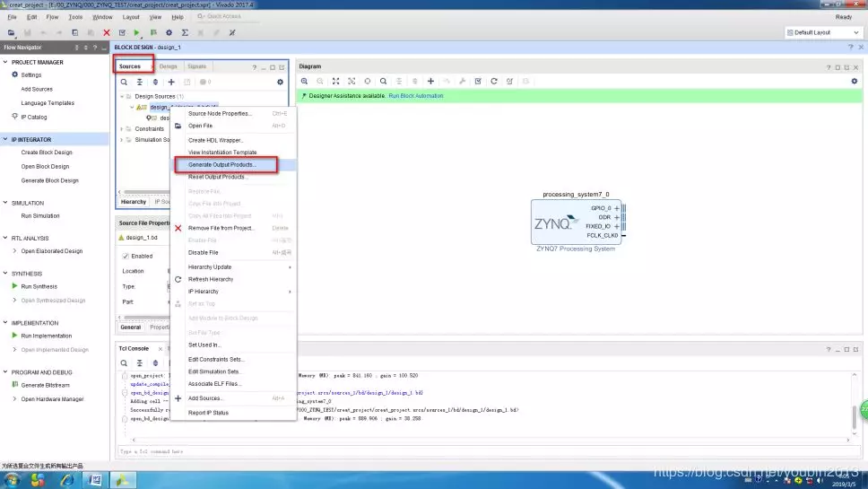This screenshot has width=868, height=489.
Task: Click Run Synthesis
Action: click(39, 286)
